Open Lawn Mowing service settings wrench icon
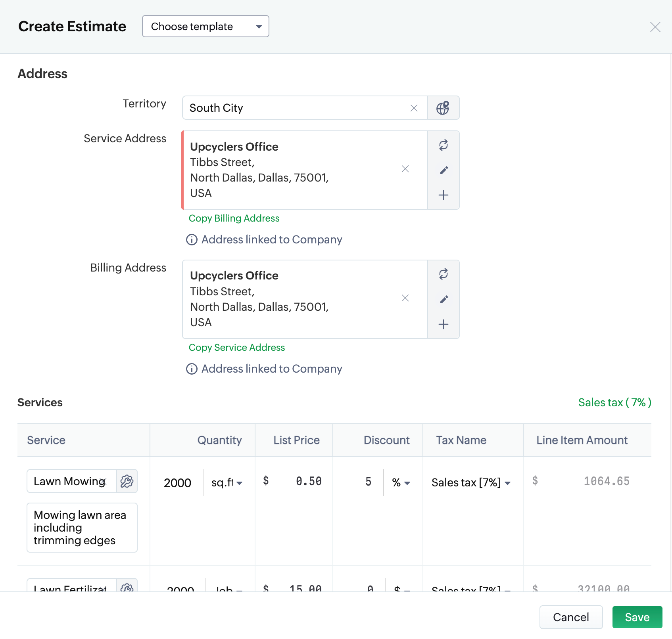Image resolution: width=672 pixels, height=639 pixels. coord(127,481)
